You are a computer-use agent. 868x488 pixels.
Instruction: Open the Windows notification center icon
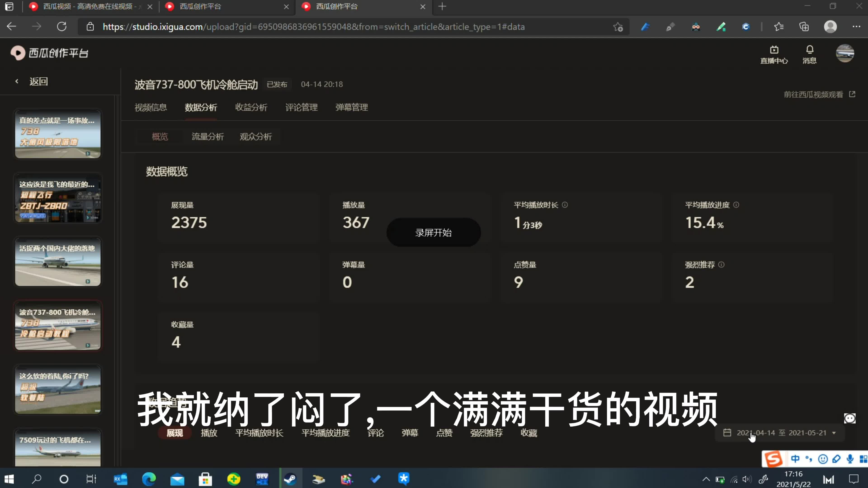click(854, 479)
